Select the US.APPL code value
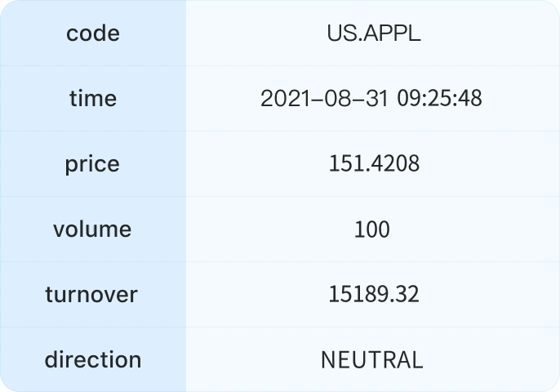560x392 pixels. click(x=373, y=33)
